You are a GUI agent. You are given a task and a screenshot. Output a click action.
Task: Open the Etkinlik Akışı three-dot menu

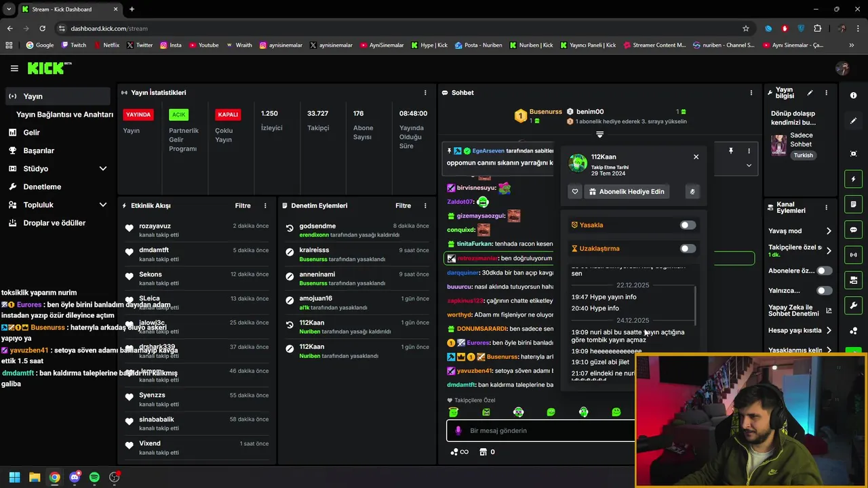[x=265, y=205]
